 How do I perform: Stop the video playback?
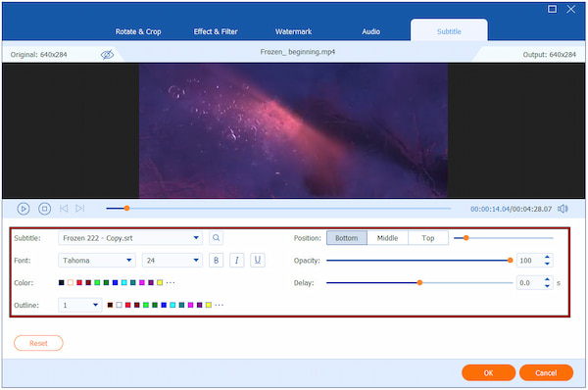45,209
